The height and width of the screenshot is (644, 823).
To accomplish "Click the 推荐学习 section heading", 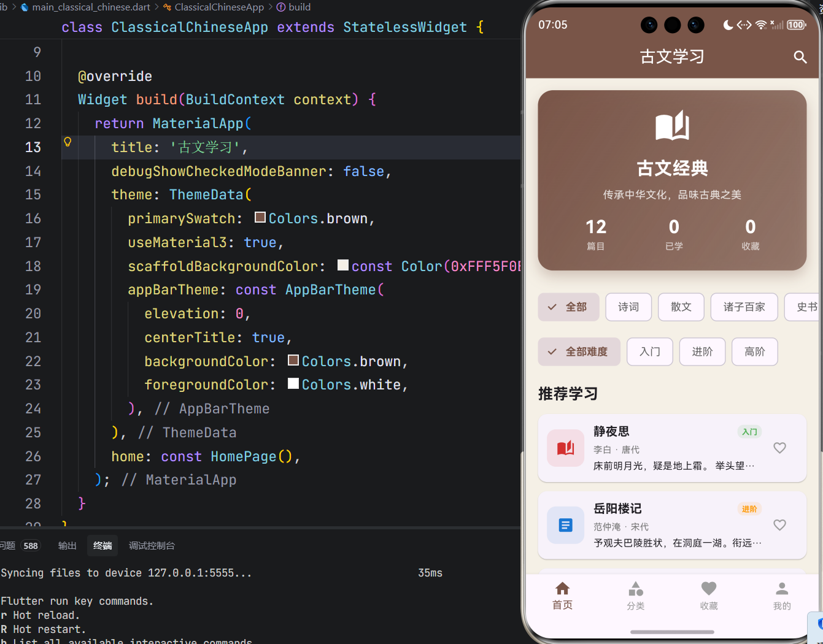I will [x=568, y=394].
